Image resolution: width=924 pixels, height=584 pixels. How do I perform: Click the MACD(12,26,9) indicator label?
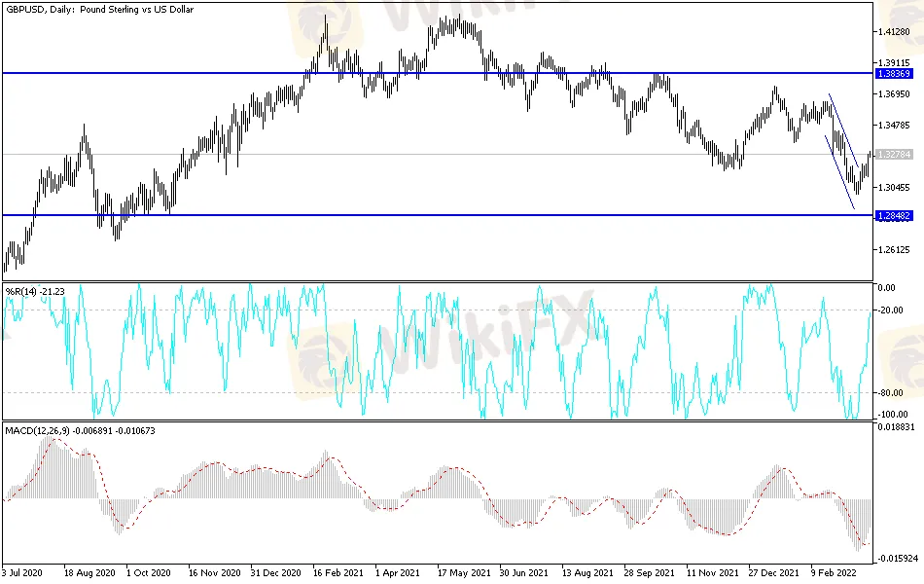[80, 431]
